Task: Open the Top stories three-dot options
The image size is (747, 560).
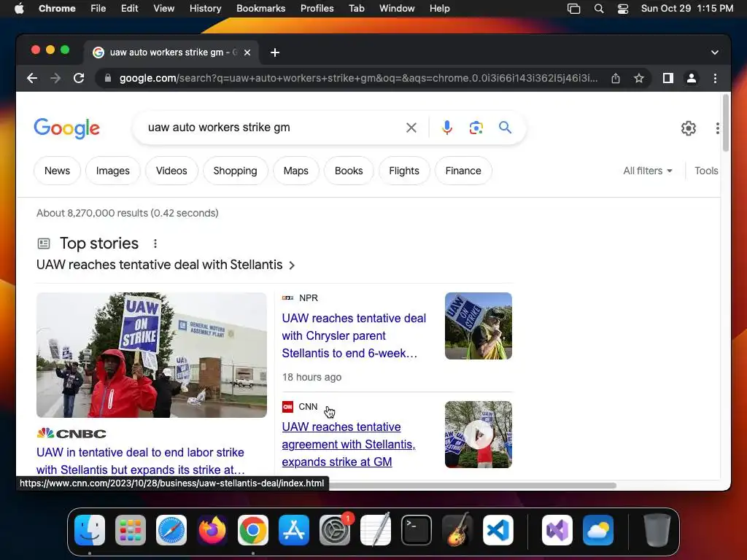Action: coord(155,244)
